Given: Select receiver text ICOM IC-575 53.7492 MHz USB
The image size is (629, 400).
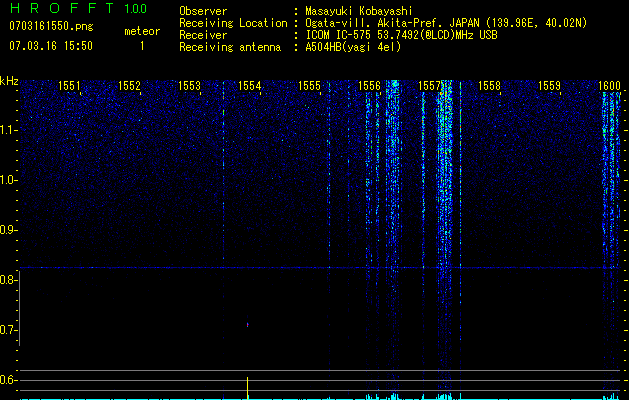Looking at the screenshot, I should (x=402, y=35).
